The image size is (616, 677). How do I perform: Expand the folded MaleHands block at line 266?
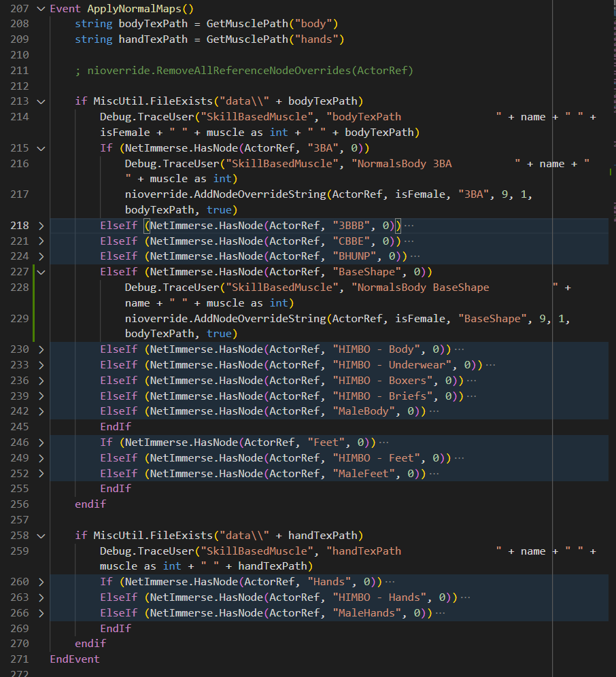pos(41,613)
